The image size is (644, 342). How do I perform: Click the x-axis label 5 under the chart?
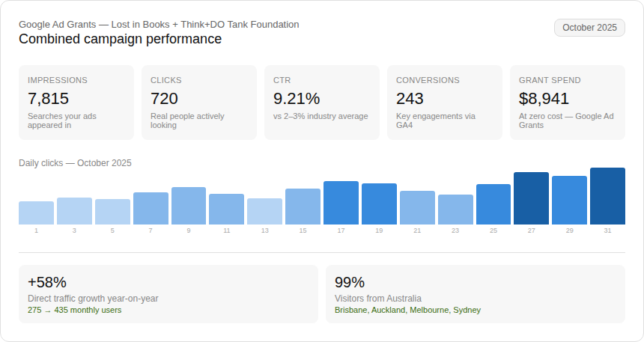pos(112,230)
